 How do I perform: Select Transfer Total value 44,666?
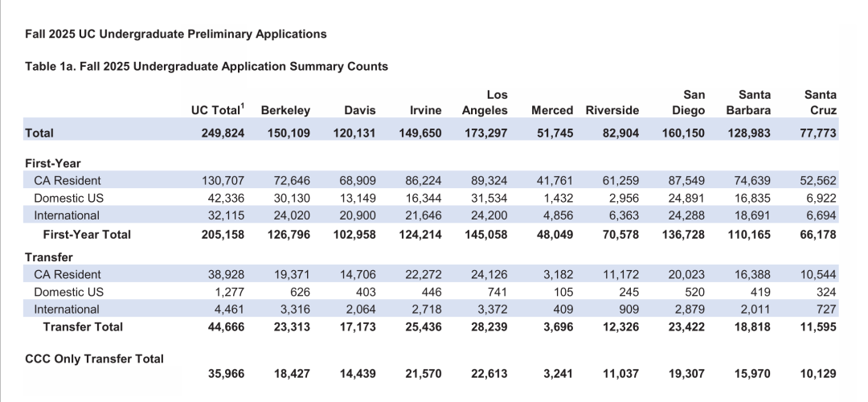point(226,326)
